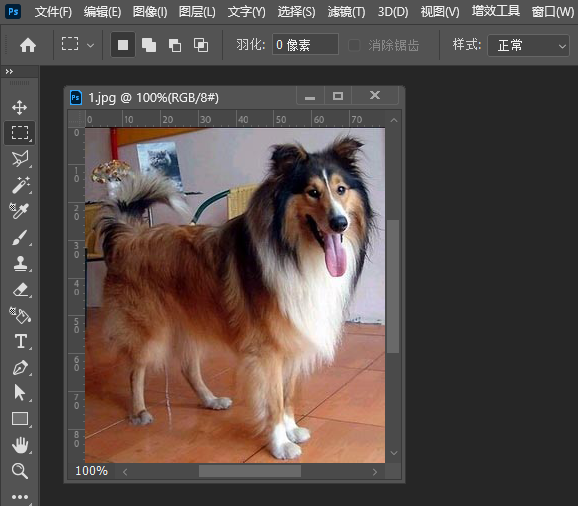Pick the Eyedropper tool

pos(19,211)
